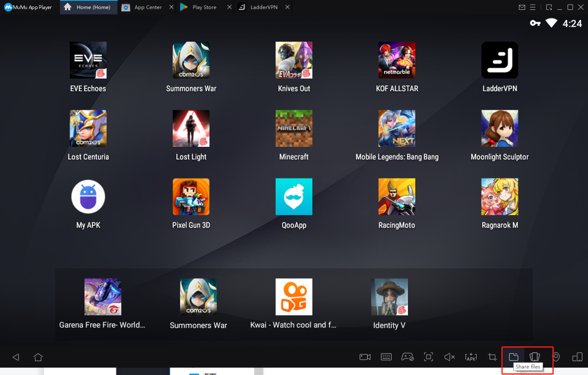This screenshot has height=375, width=588.
Task: Open the hamburger menu in title bar
Action: tap(533, 7)
